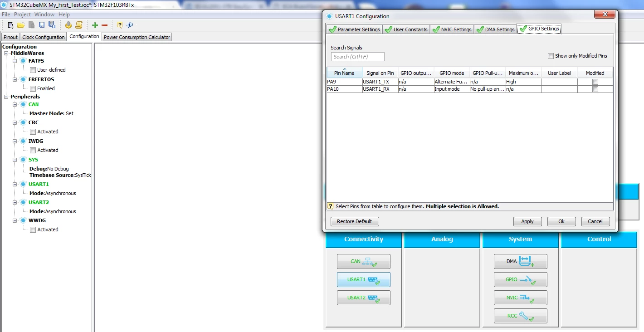
Task: Open the GPIO button under System
Action: (520, 280)
